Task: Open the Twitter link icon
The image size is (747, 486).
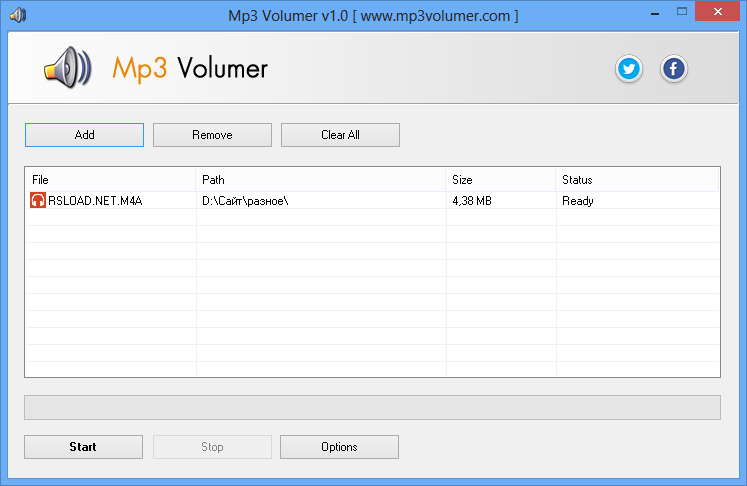Action: click(x=629, y=69)
